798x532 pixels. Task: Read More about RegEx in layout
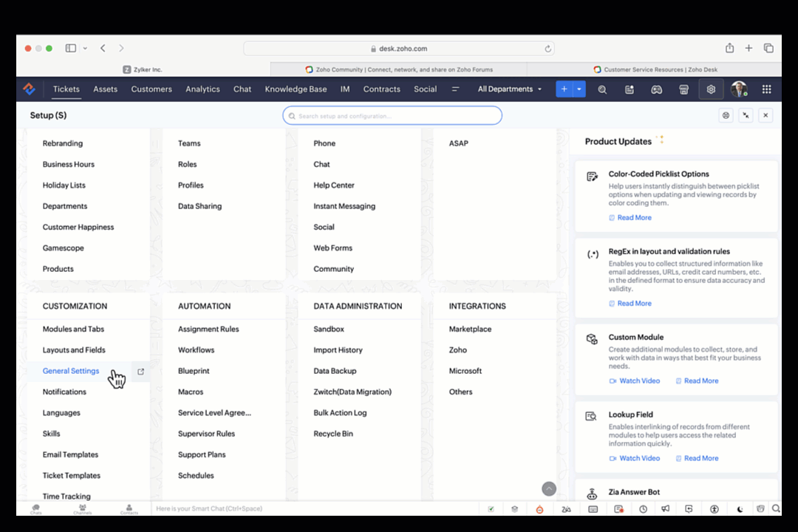(630, 304)
